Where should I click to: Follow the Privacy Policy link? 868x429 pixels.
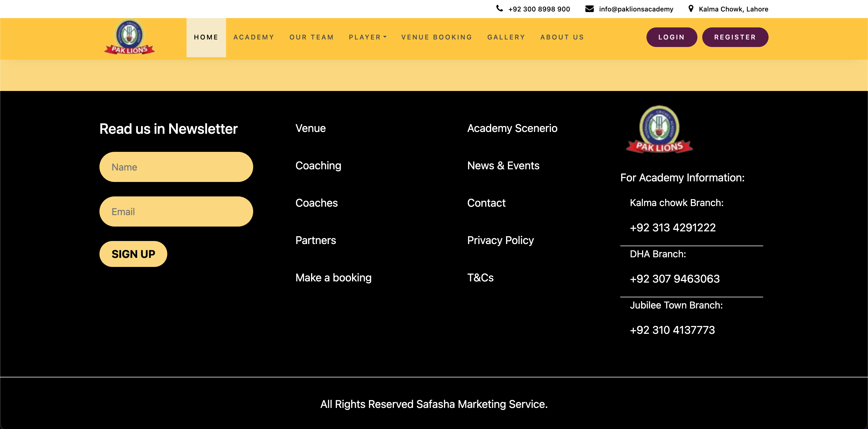[x=500, y=240]
